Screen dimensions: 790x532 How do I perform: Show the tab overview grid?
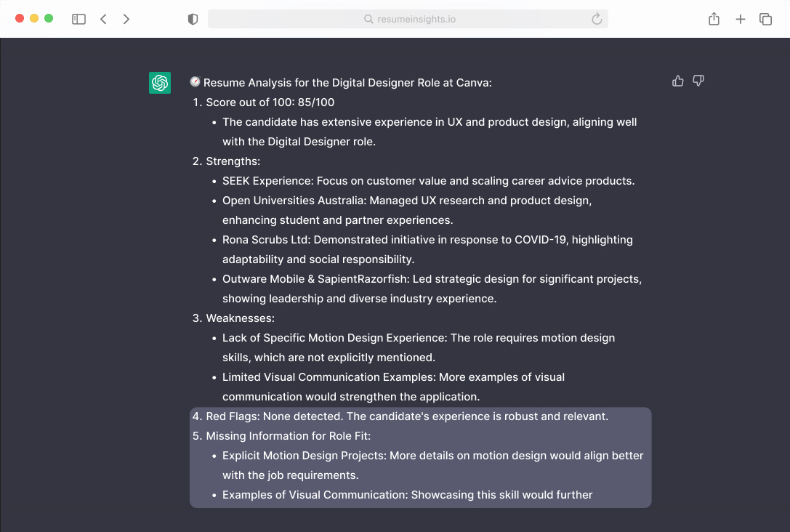765,20
